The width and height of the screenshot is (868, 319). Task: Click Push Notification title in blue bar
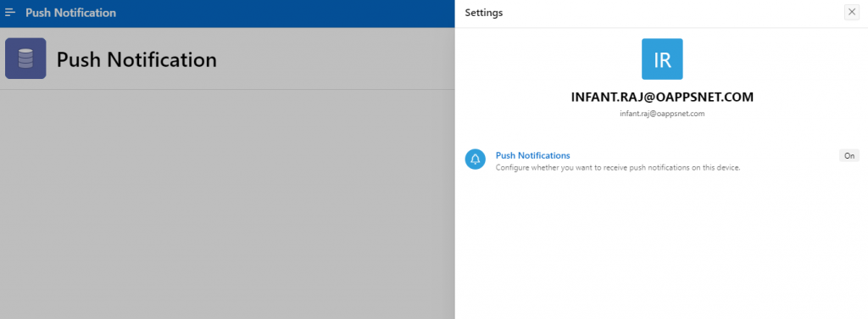click(71, 13)
